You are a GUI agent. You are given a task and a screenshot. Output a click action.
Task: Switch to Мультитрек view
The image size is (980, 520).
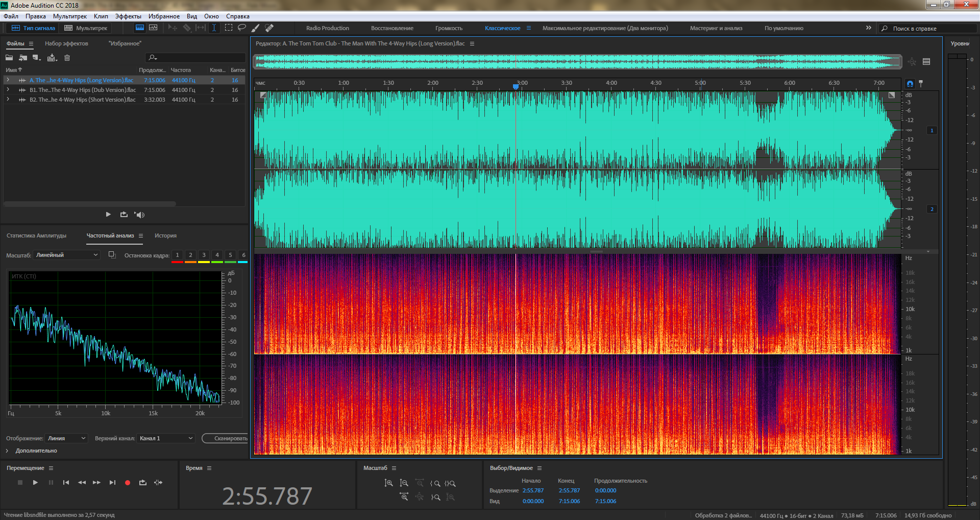coord(86,28)
